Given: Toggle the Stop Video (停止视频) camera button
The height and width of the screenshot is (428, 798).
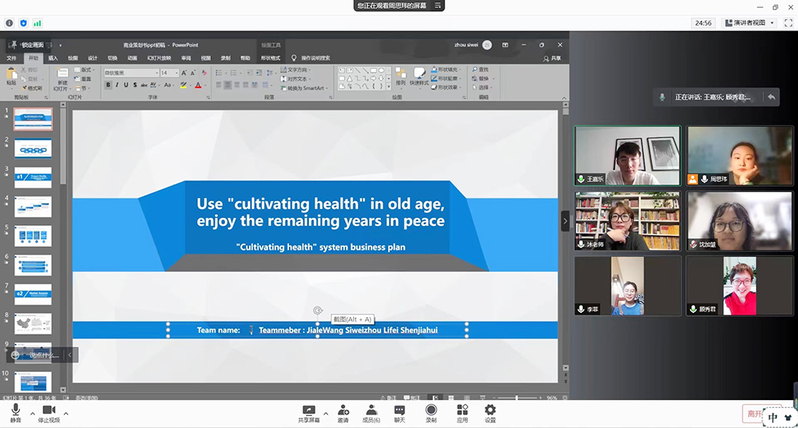Looking at the screenshot, I should [47, 411].
